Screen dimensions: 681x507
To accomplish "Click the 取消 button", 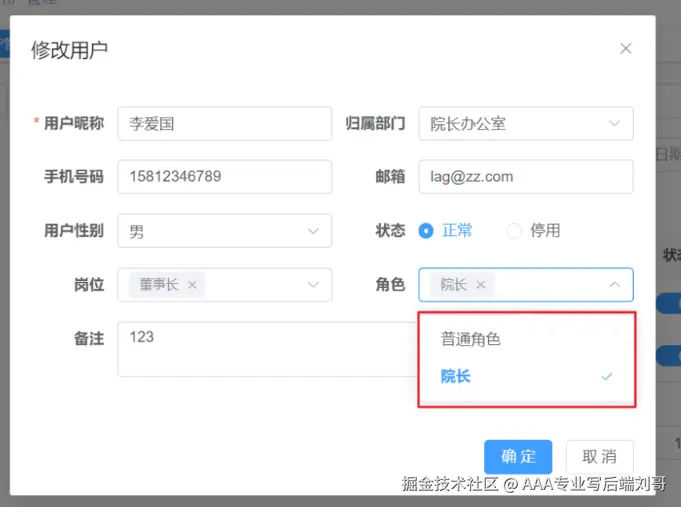I will [599, 457].
